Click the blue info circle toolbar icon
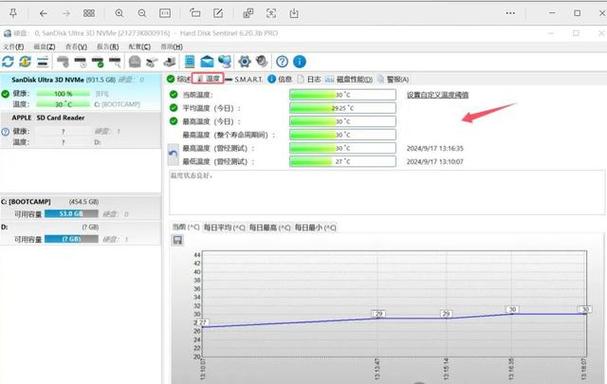Screen dimensions: 607x384 (x=300, y=61)
